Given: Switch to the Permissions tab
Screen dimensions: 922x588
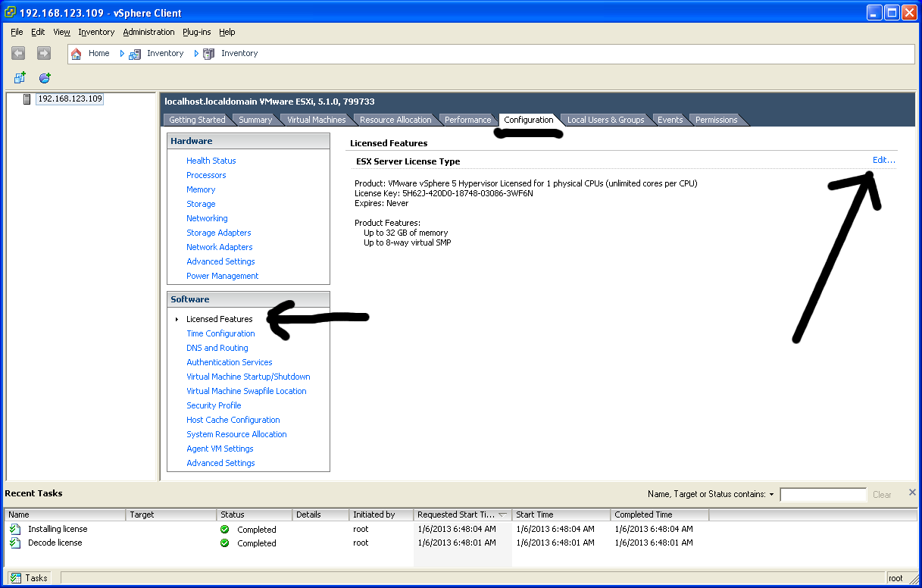Looking at the screenshot, I should coord(716,120).
